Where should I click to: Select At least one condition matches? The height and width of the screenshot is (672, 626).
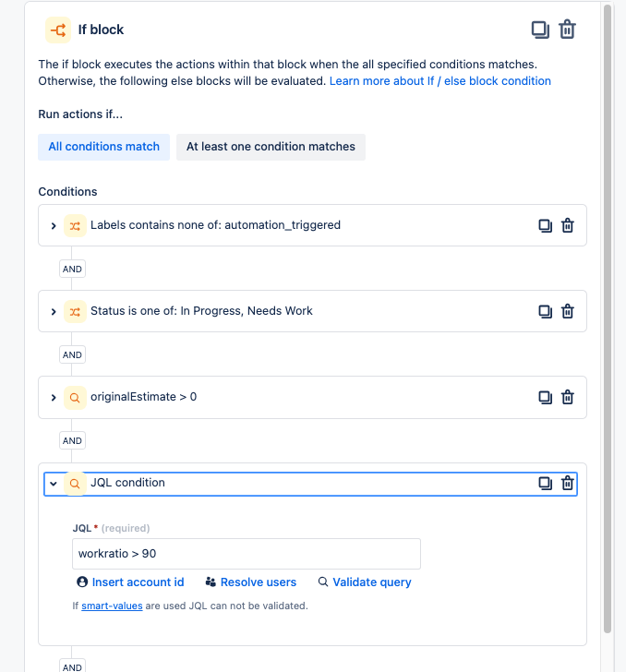click(x=271, y=147)
